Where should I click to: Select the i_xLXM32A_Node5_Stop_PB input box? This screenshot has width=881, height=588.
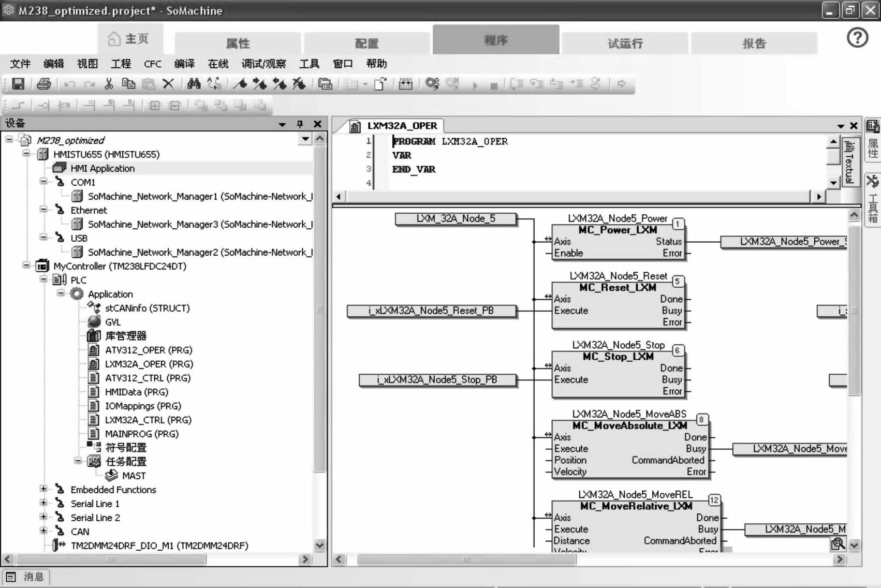click(437, 380)
